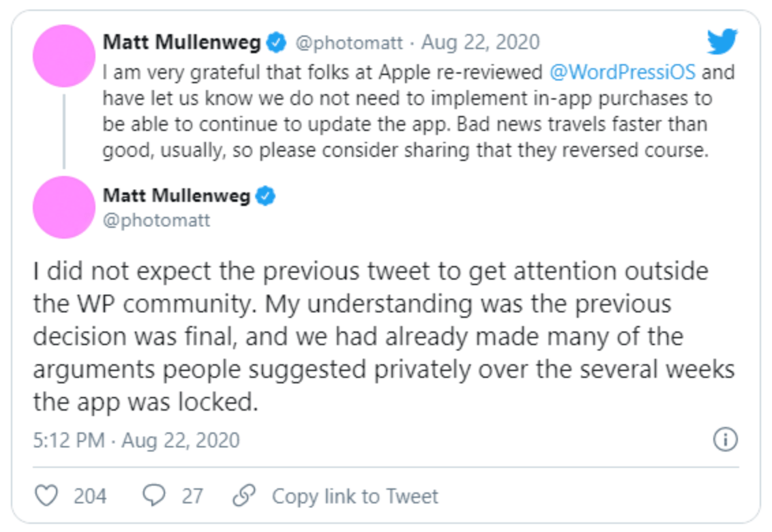Click @photomatt handle under second name

point(156,220)
